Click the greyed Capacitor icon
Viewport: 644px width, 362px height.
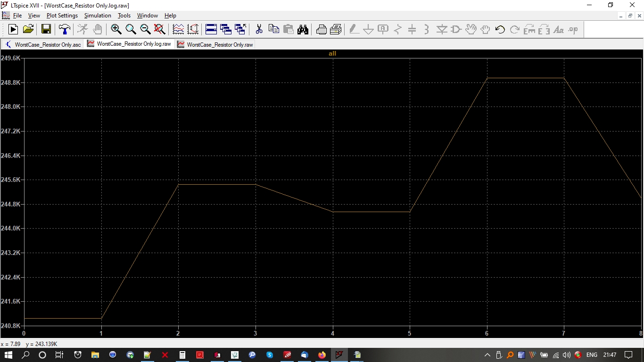pyautogui.click(x=412, y=29)
